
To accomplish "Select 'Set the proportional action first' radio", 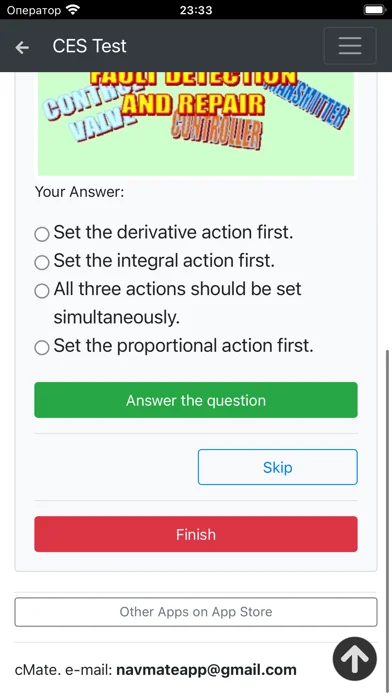I will [42, 348].
